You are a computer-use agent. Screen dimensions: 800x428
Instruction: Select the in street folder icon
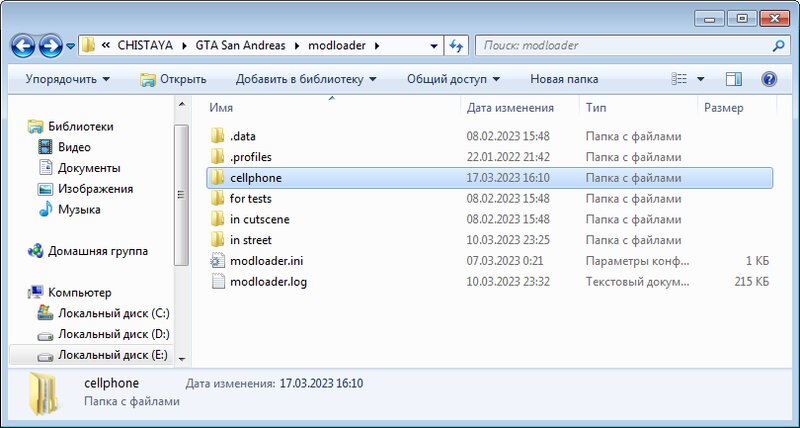pyautogui.click(x=217, y=240)
